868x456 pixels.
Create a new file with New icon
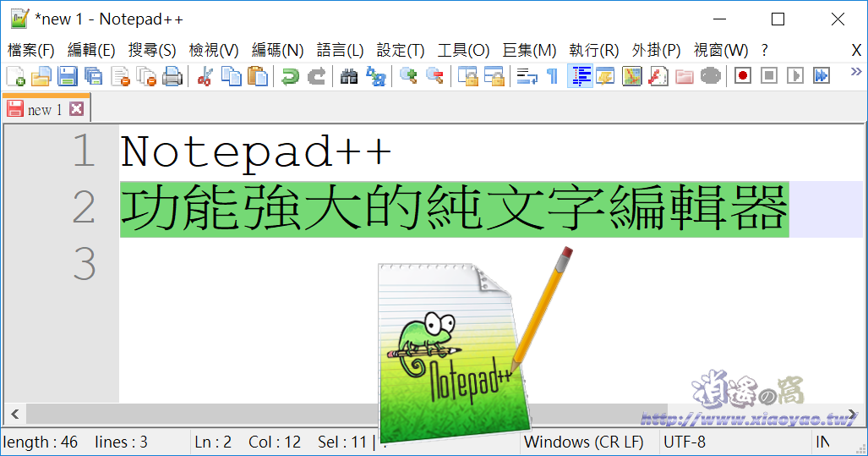[15, 76]
